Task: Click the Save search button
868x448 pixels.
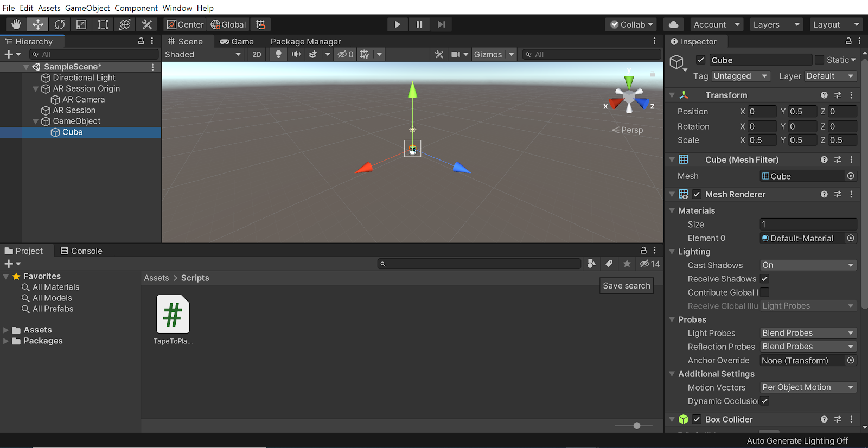Action: 626,286
